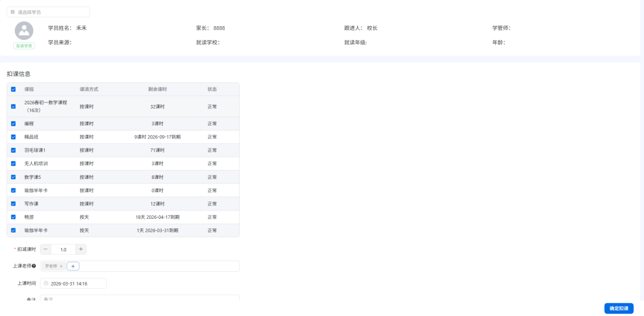Uncheck the 写作课 course checkbox
This screenshot has height=316, width=644.
pos(13,204)
